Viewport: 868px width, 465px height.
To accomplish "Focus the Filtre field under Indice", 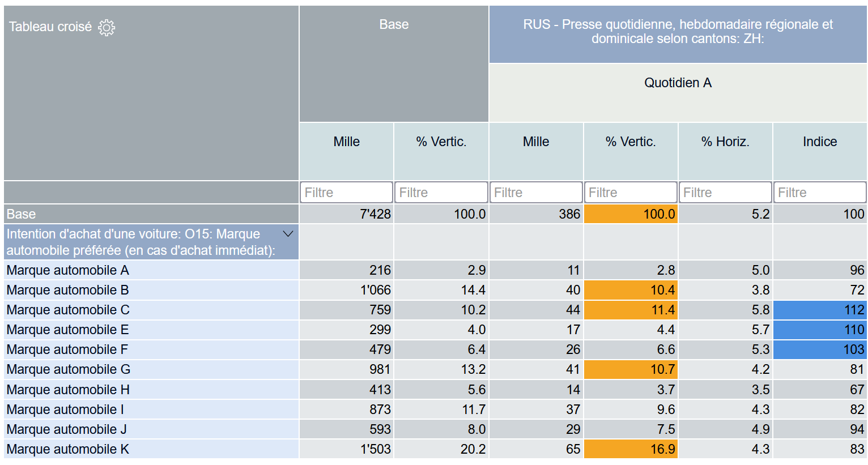I will [819, 193].
